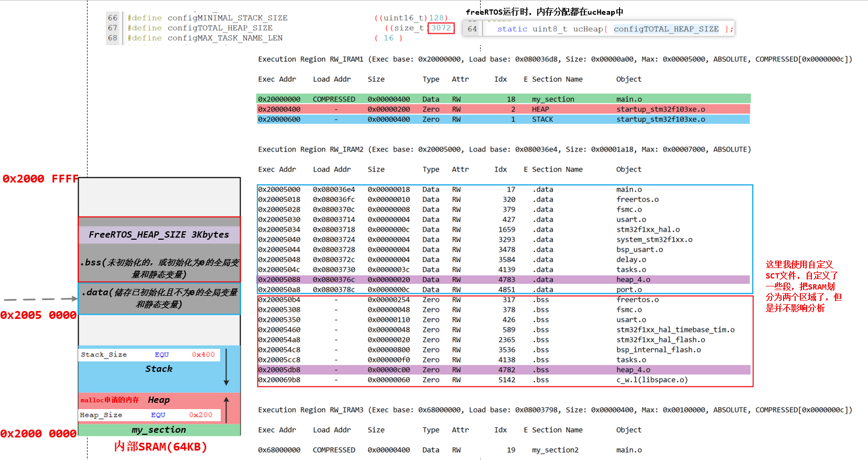The width and height of the screenshot is (868, 460).
Task: Click the 0x2000 FFFF address label
Action: pos(40,179)
